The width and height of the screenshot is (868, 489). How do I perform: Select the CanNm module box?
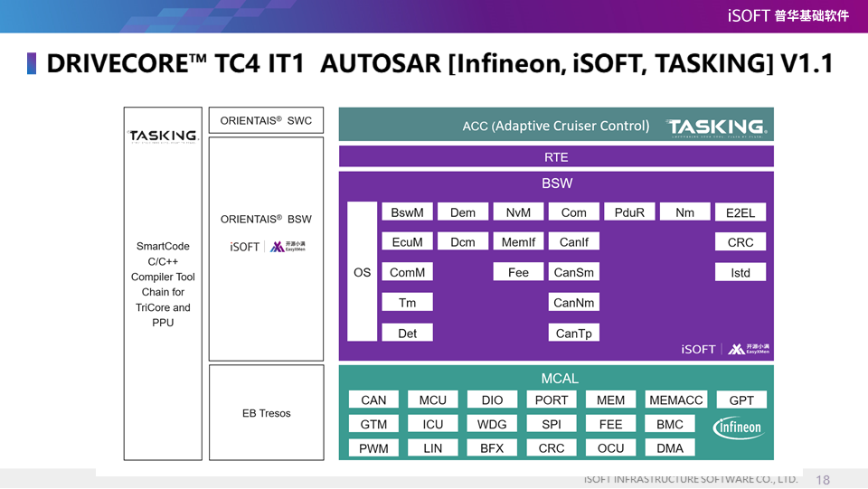[x=573, y=303]
